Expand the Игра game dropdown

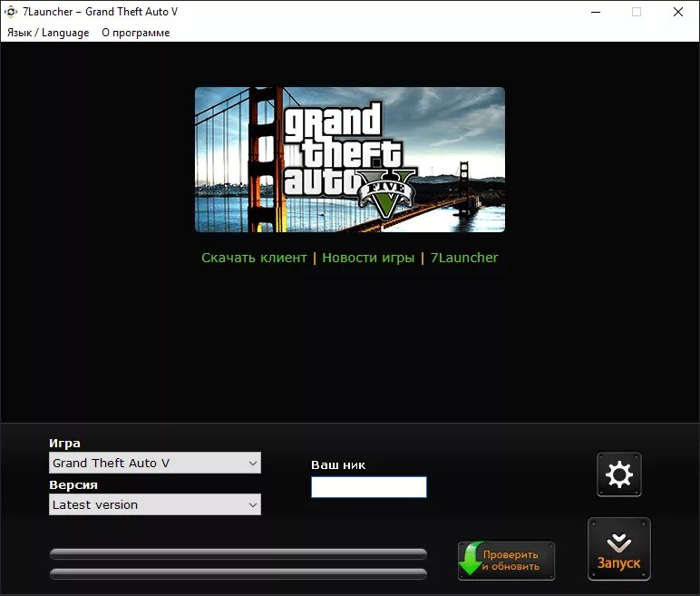155,463
